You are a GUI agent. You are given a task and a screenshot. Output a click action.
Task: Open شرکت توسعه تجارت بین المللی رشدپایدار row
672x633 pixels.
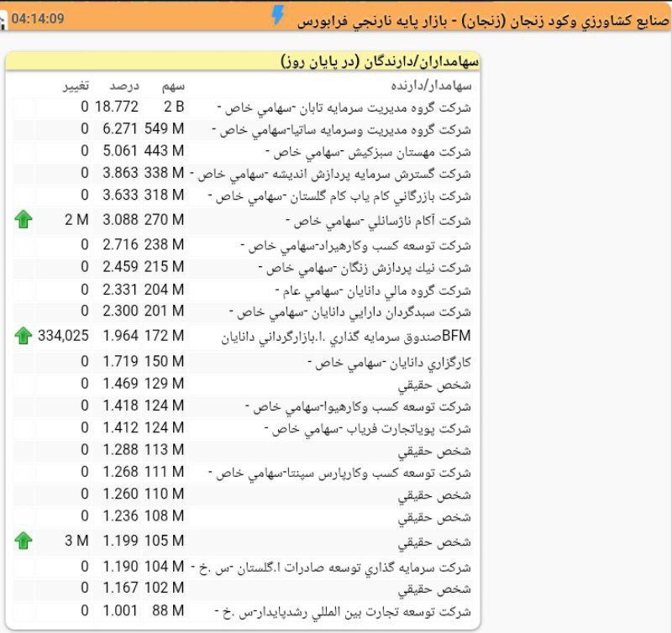343,611
